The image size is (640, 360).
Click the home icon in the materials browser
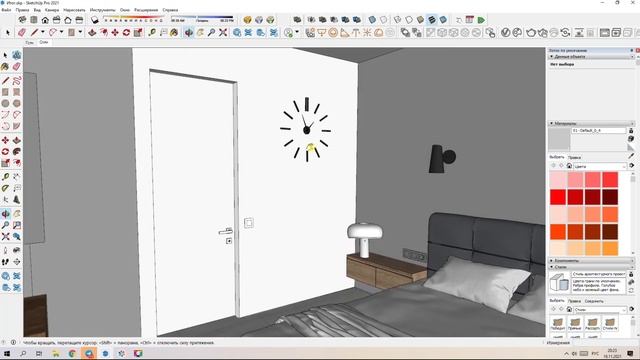569,166
